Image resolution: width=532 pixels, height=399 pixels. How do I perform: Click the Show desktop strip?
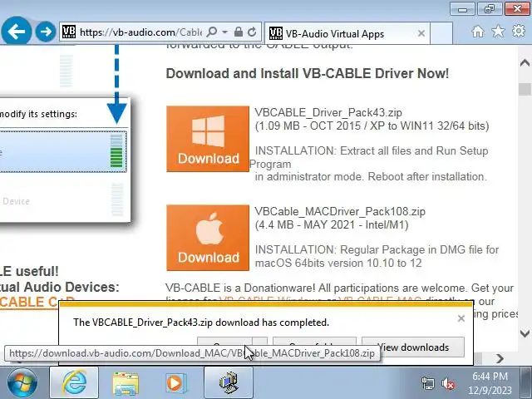click(x=527, y=382)
